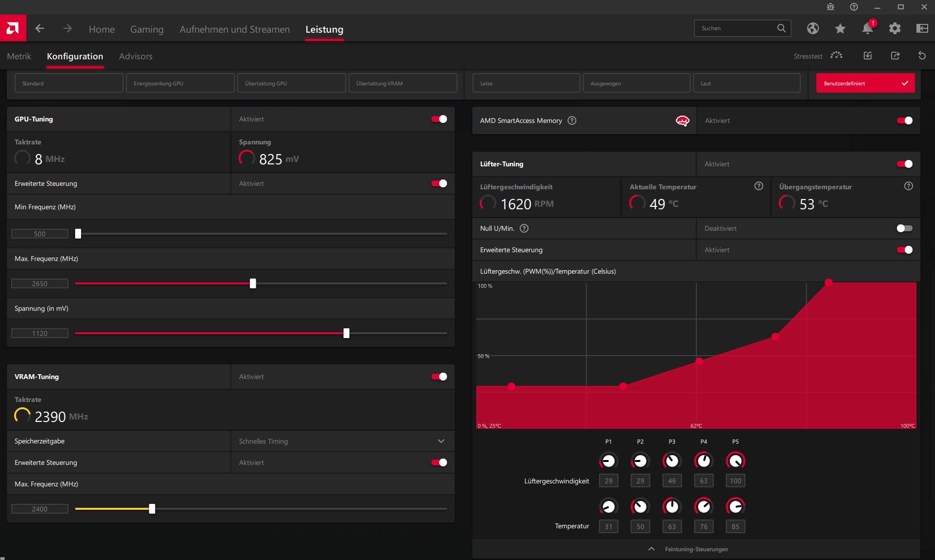Screen dimensions: 935x560
Task: Click the Max. Frequenz 2650 slider handle
Action: click(253, 283)
